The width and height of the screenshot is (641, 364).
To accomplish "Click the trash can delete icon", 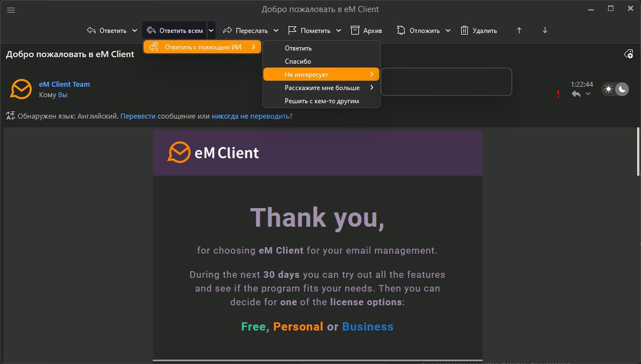I will (x=465, y=30).
